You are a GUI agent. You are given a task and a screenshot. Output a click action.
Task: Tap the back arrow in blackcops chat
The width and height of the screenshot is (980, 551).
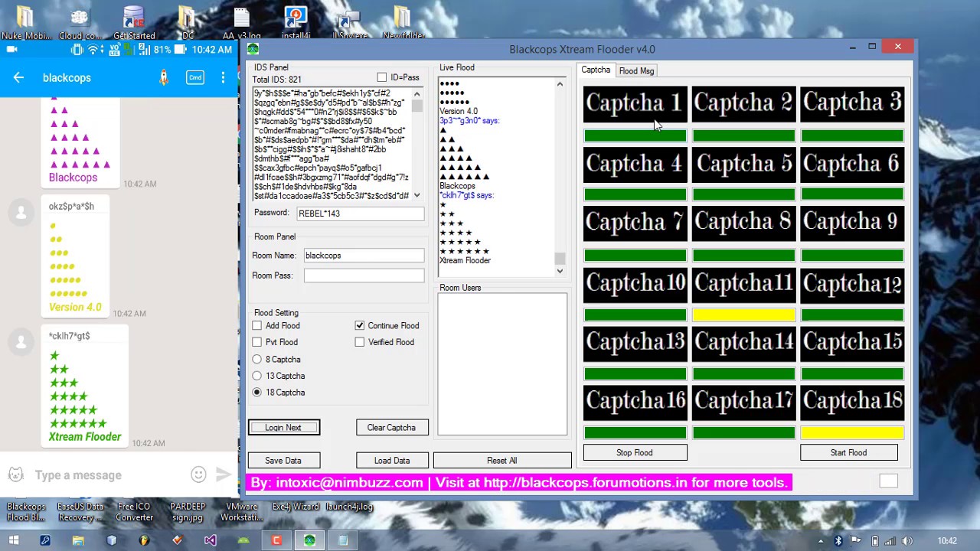coord(18,77)
